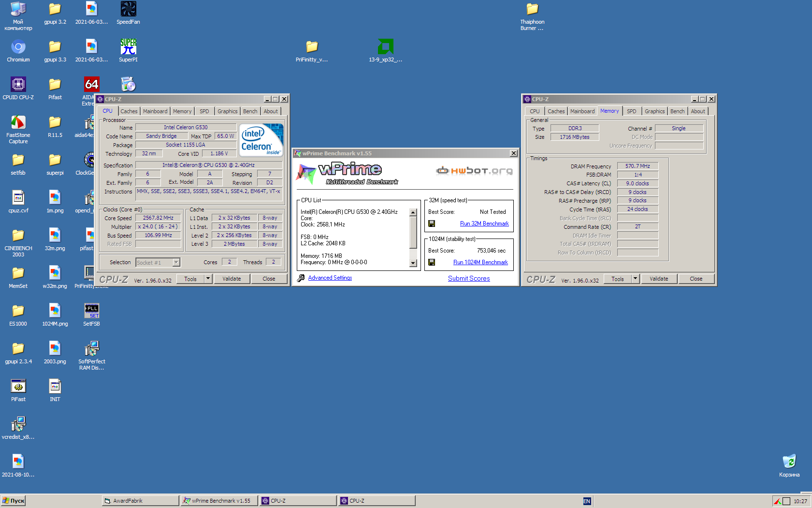The image size is (812, 508).
Task: Click the DRAM Frequency value 570.7 MHz
Action: [x=638, y=166]
